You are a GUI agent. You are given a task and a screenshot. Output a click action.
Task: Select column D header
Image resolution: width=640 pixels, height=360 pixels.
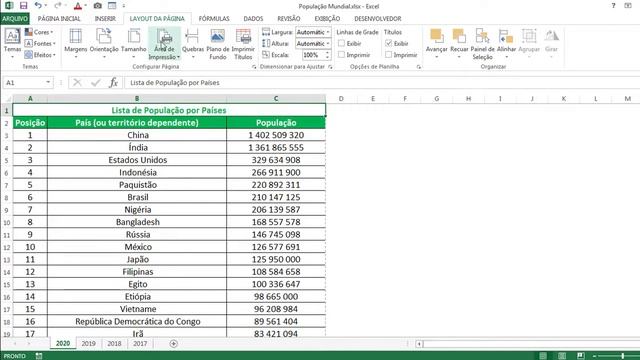pos(341,98)
